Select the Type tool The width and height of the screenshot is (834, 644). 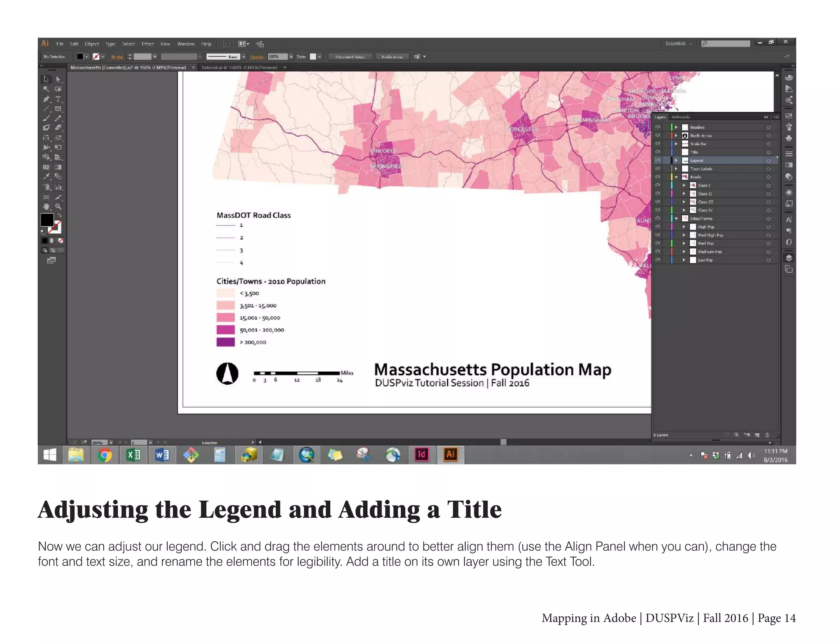pos(58,99)
